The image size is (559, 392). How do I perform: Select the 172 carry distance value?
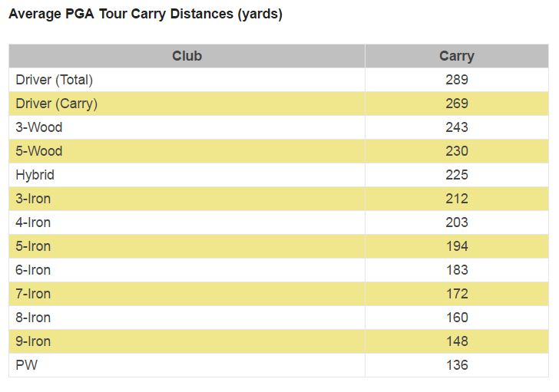[456, 294]
